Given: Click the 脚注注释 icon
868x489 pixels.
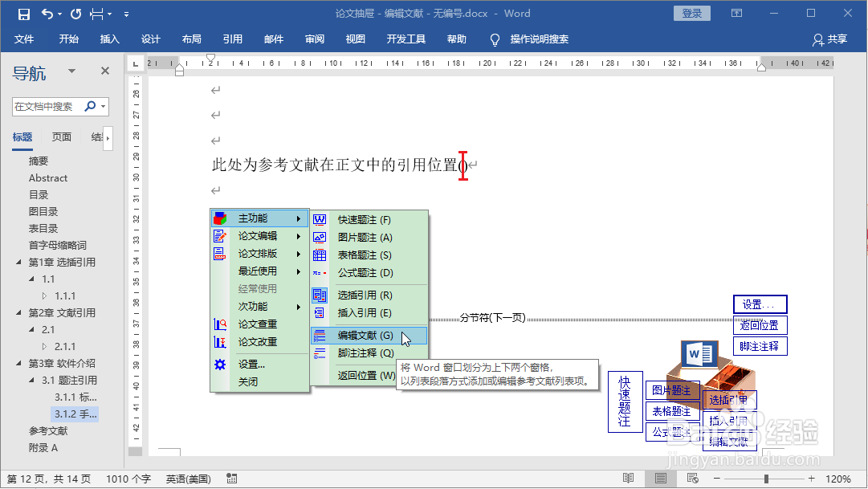Looking at the screenshot, I should coord(320,353).
